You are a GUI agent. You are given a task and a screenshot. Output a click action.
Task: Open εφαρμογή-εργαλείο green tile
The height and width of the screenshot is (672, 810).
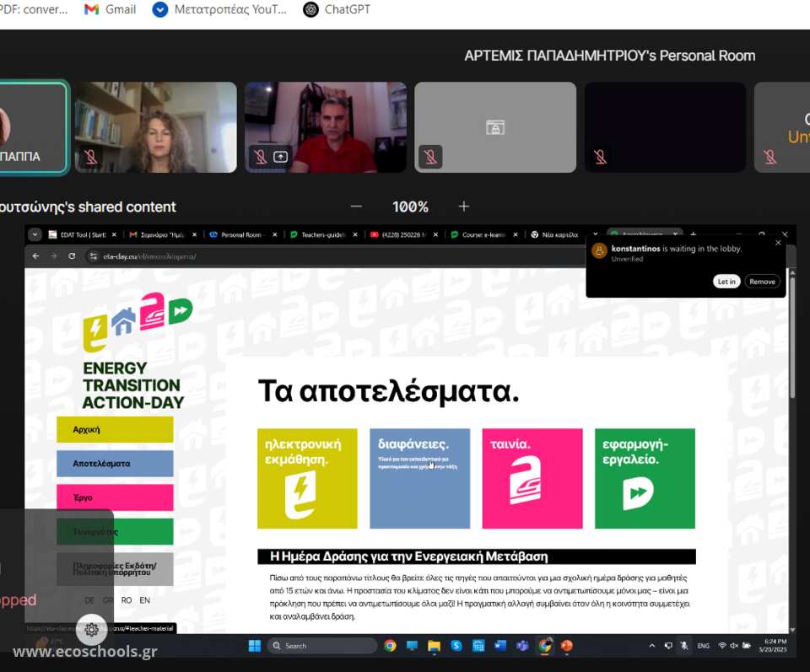(x=645, y=478)
